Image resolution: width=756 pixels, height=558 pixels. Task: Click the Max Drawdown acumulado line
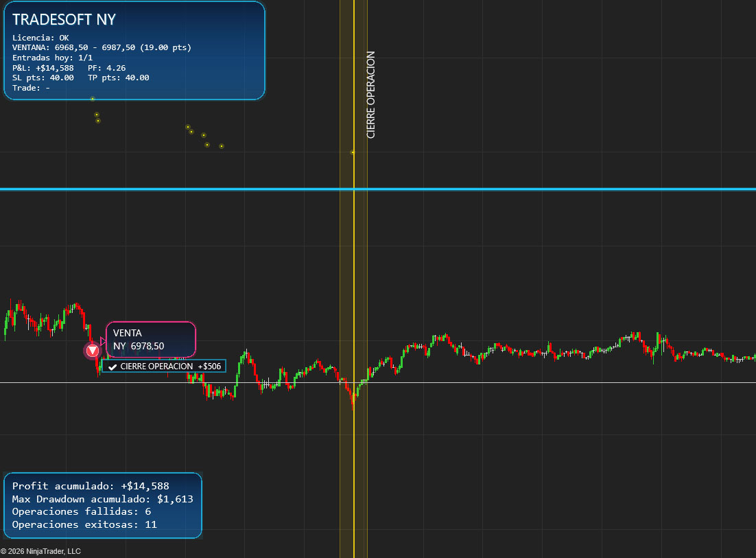(102, 499)
